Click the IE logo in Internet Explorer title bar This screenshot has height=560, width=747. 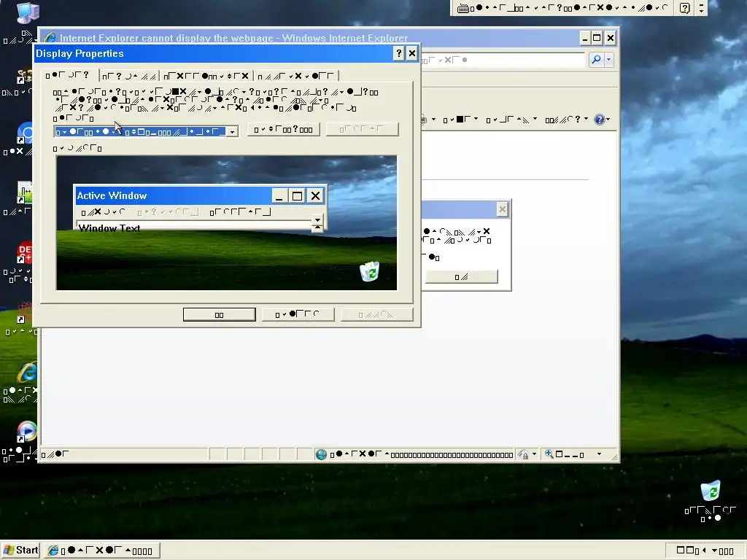pyautogui.click(x=50, y=37)
